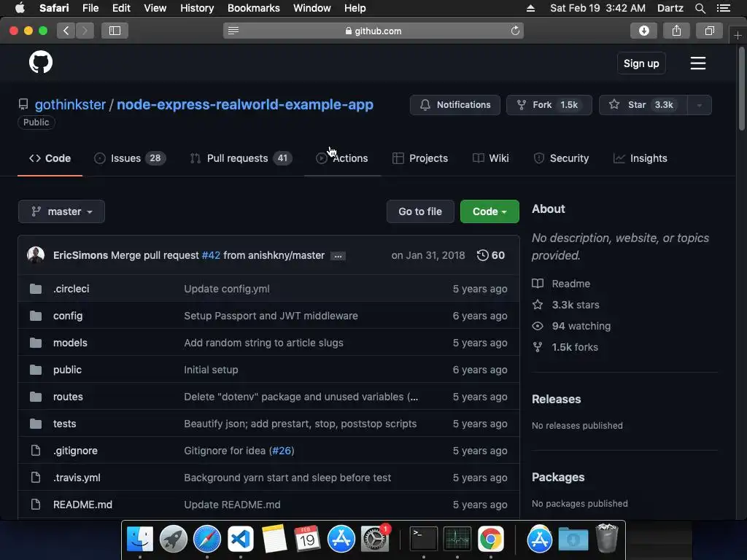Image resolution: width=747 pixels, height=560 pixels.
Task: Click the Safari share button
Action: [676, 31]
